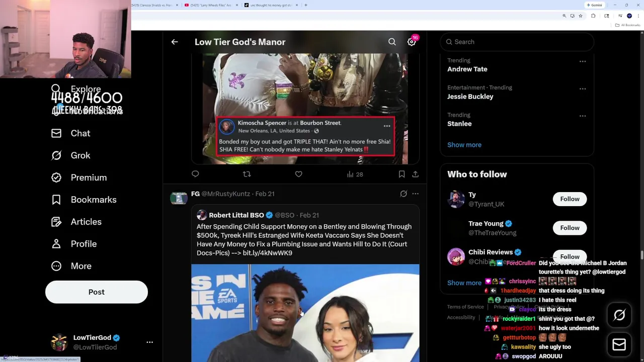The image size is (644, 362).
Task: Open the settings gear with 16 badge
Action: [x=412, y=42]
